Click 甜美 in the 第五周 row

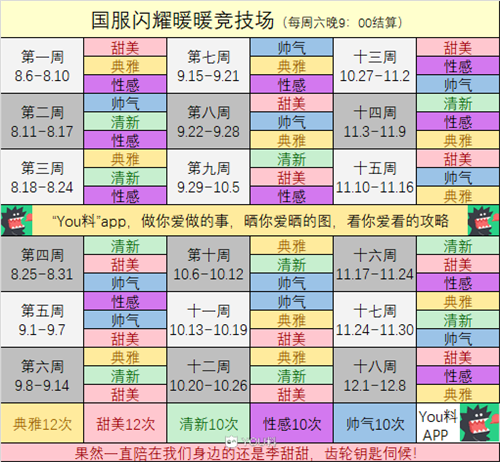coord(125,338)
